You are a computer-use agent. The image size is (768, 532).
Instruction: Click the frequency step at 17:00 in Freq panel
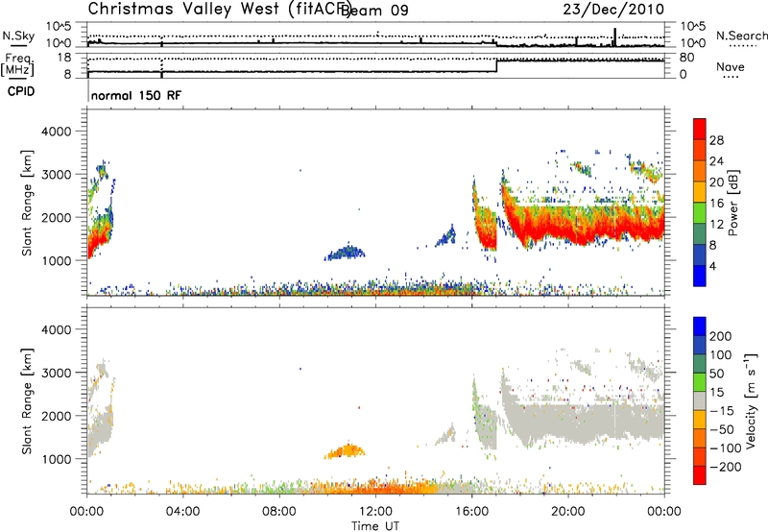coord(496,66)
